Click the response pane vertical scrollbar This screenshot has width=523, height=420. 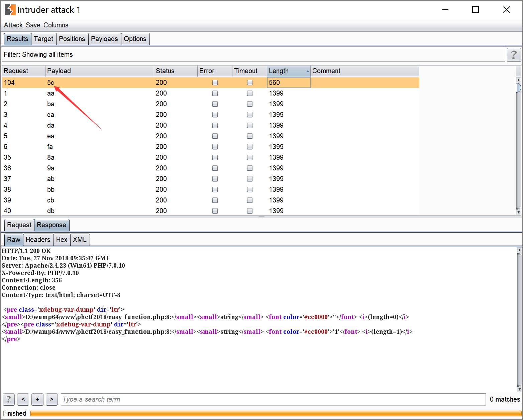pos(519,320)
